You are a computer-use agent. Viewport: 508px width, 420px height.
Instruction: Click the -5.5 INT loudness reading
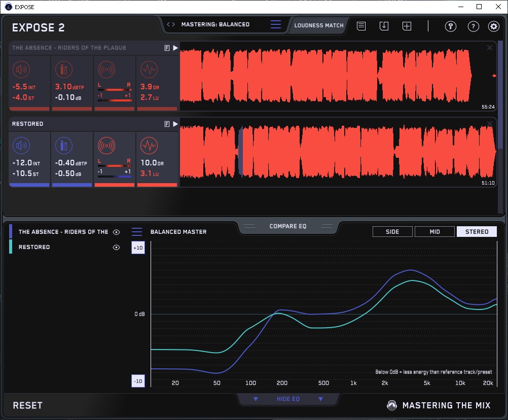pos(24,87)
